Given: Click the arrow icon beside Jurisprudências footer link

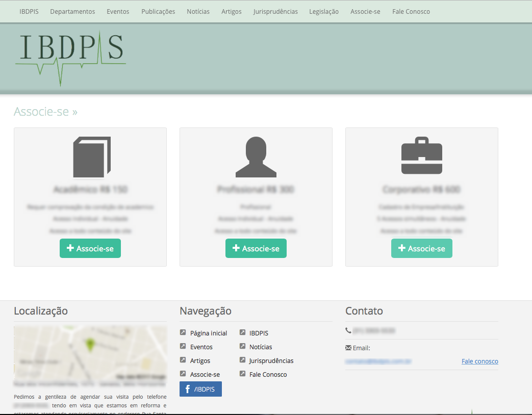Looking at the screenshot, I should (242, 360).
